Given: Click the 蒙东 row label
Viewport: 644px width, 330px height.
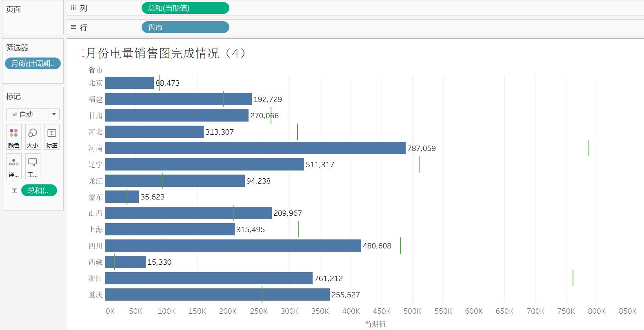Looking at the screenshot, I should (x=95, y=197).
